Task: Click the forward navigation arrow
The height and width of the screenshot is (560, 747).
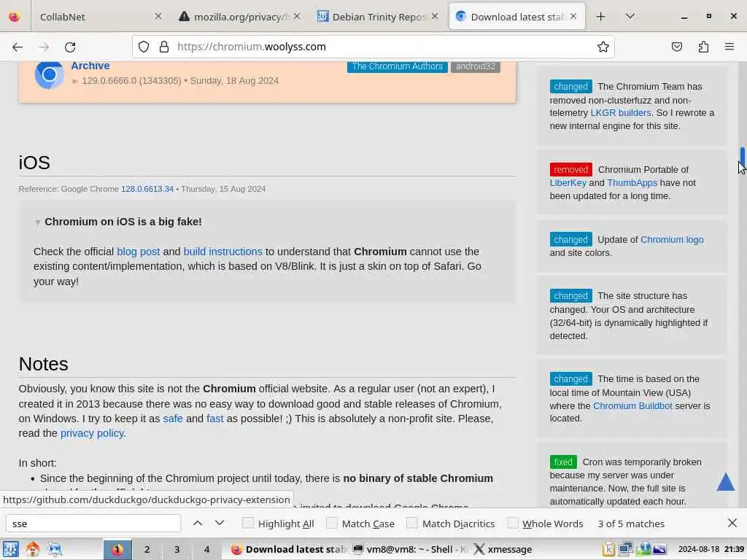Action: click(x=44, y=47)
